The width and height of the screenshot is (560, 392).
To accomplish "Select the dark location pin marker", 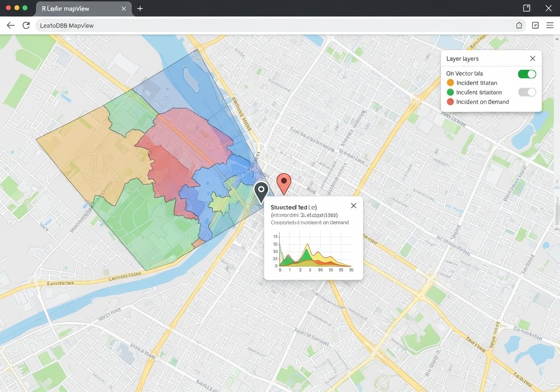I will tap(261, 190).
